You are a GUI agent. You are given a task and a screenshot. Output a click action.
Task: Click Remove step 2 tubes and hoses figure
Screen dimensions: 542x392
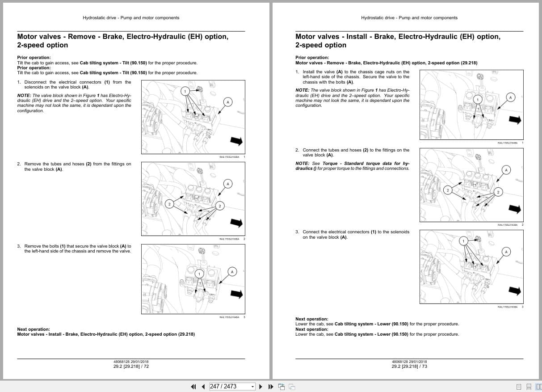[x=193, y=198]
